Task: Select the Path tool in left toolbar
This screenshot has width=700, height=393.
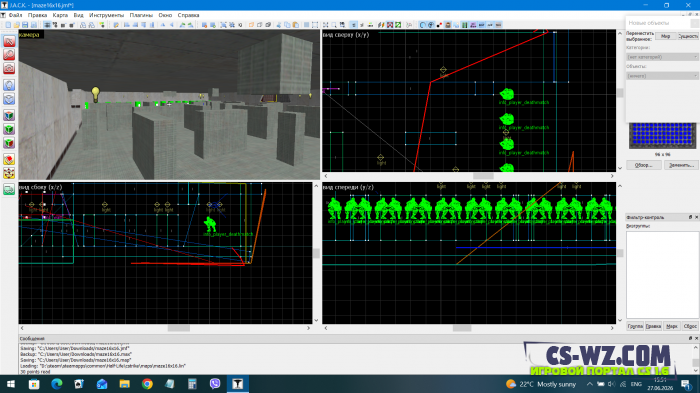Action: coord(9,189)
